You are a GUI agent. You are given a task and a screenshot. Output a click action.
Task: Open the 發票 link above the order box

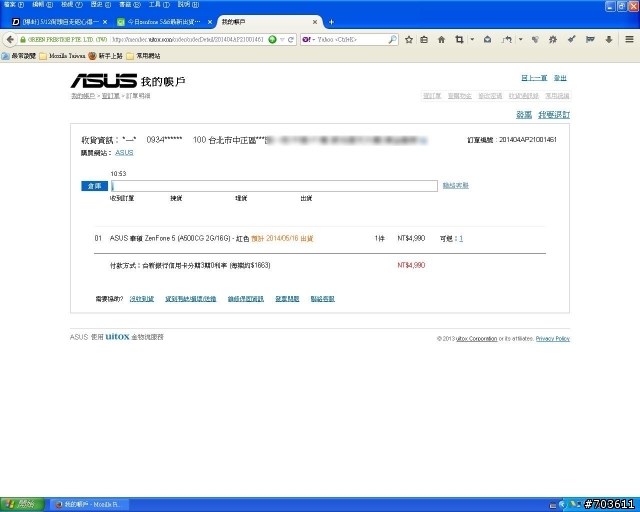point(524,115)
